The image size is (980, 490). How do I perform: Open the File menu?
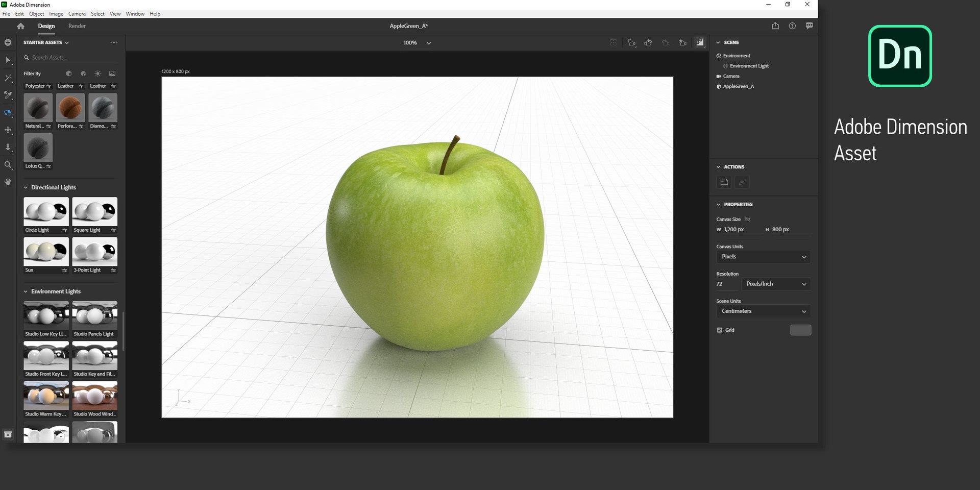(x=6, y=14)
